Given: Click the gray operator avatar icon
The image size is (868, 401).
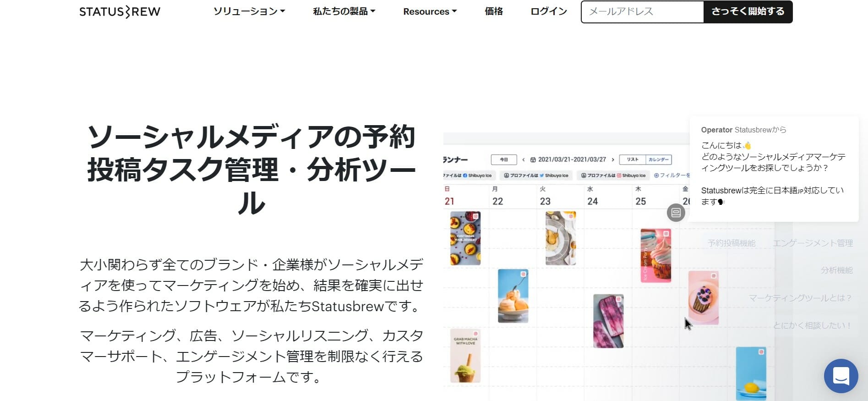Looking at the screenshot, I should coord(676,212).
